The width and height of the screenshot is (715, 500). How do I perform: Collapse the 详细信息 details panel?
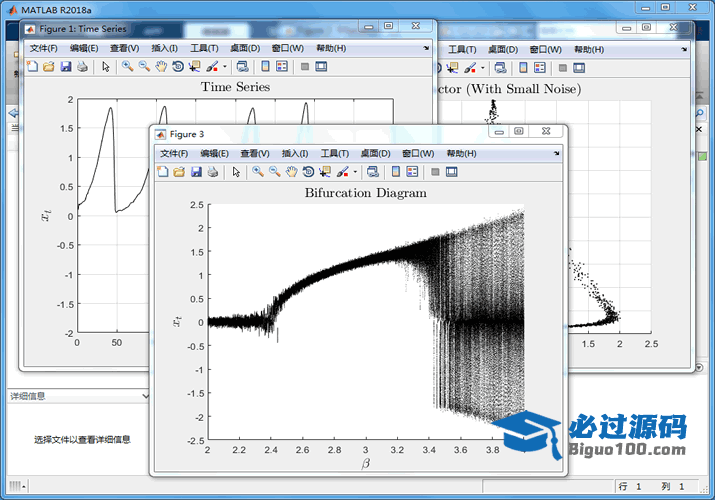pyautogui.click(x=147, y=396)
